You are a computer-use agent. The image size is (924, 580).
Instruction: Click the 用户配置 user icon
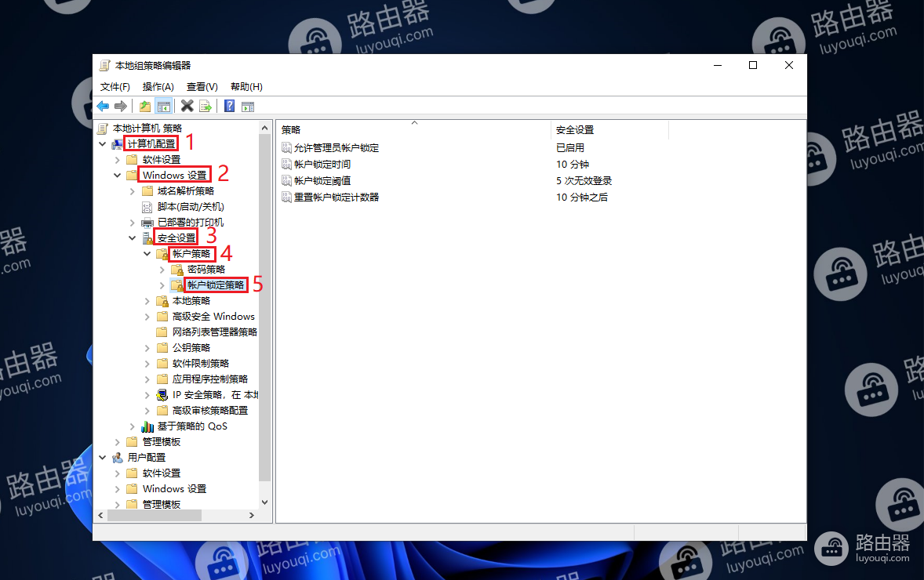(x=118, y=458)
